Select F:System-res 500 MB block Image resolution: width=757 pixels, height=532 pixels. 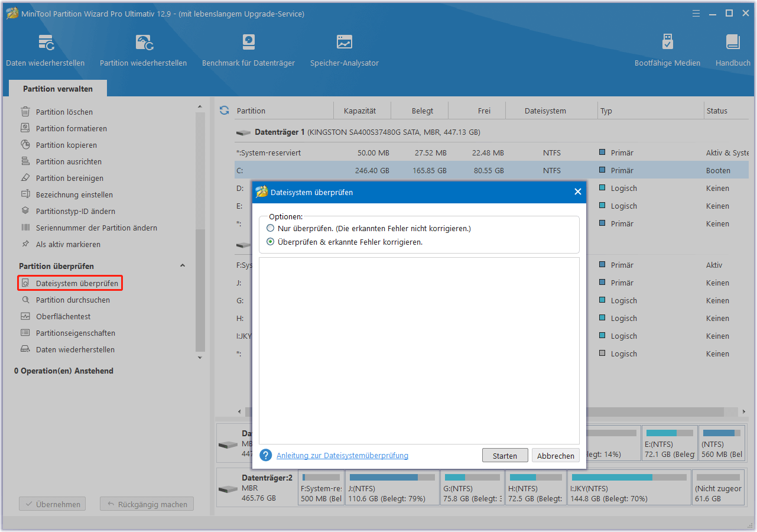coord(321,488)
